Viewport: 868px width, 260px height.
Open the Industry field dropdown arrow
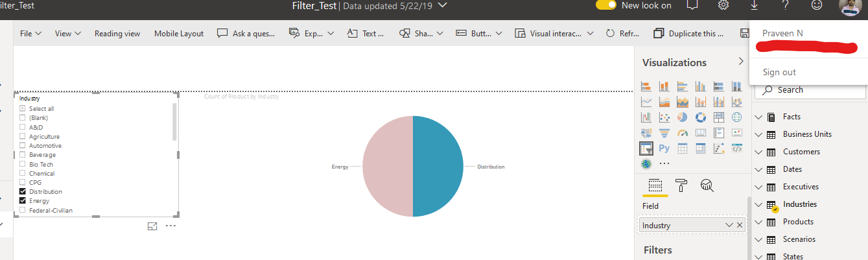click(x=729, y=225)
